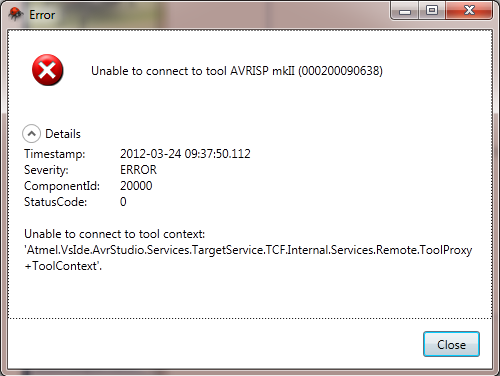Click the red error X icon
The height and width of the screenshot is (376, 500).
(x=48, y=70)
